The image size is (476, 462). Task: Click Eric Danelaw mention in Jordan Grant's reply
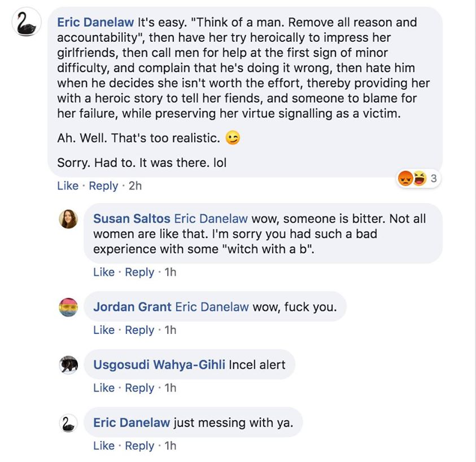coord(212,307)
